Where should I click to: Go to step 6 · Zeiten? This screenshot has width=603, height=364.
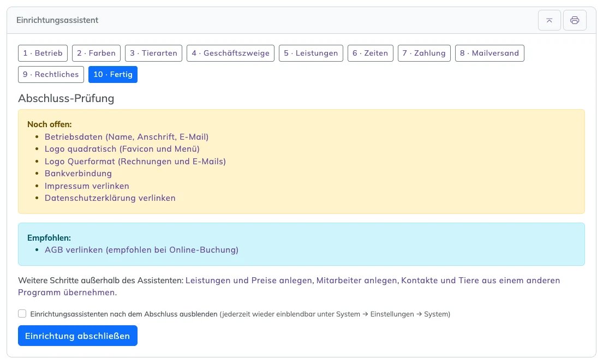point(371,53)
